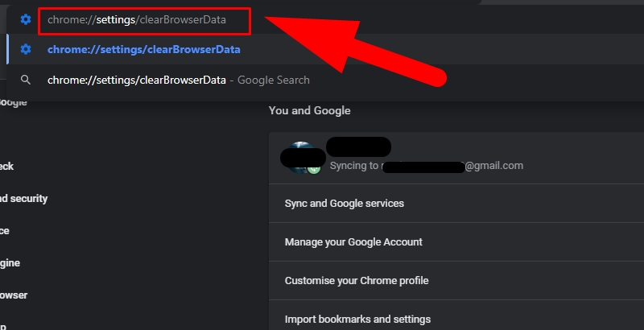Click the Syncing to gmail account text
Image resolution: width=644 pixels, height=330 pixels.
click(427, 166)
